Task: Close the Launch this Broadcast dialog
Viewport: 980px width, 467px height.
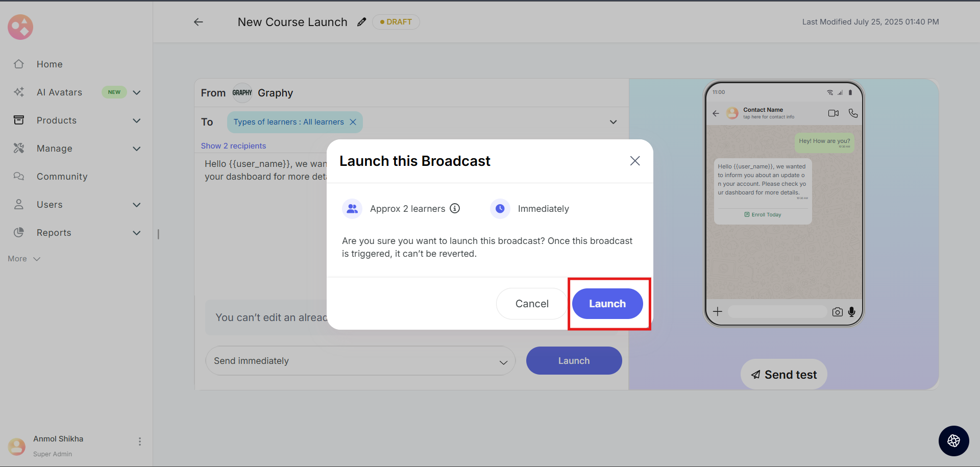Action: 634,161
